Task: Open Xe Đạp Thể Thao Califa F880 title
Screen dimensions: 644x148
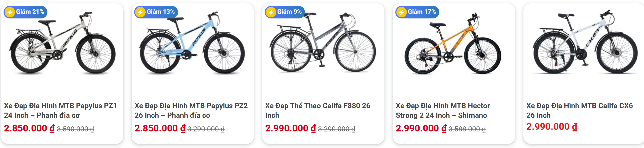Action: pos(317,110)
